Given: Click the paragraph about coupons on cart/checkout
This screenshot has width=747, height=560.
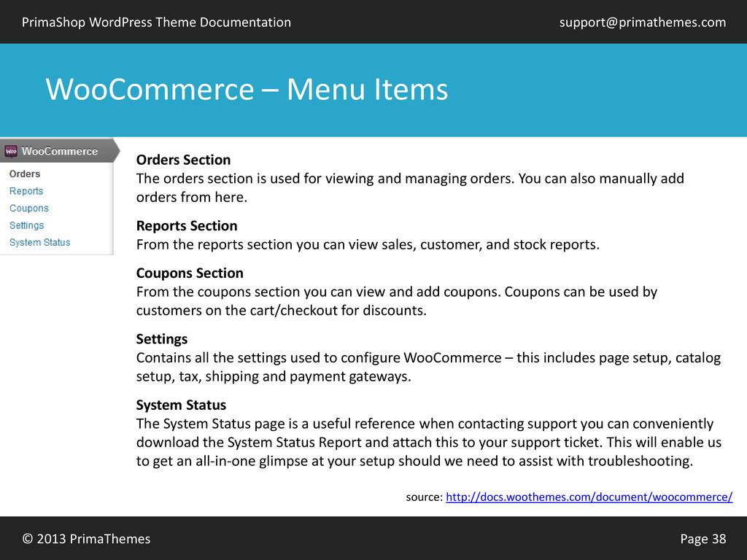Looking at the screenshot, I should 397,301.
